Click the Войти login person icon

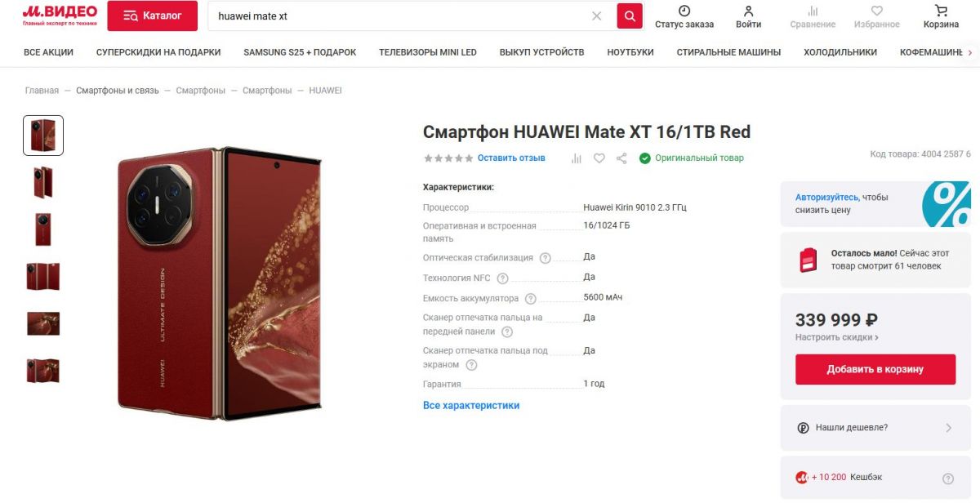point(748,11)
